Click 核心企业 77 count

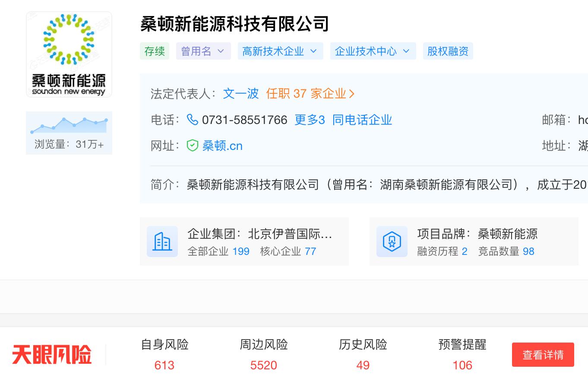click(288, 251)
